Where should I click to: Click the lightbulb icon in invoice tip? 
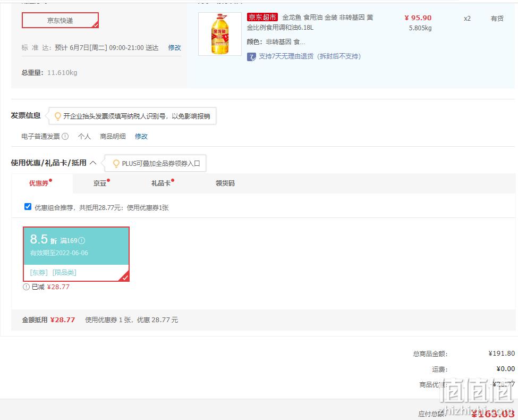pos(58,116)
